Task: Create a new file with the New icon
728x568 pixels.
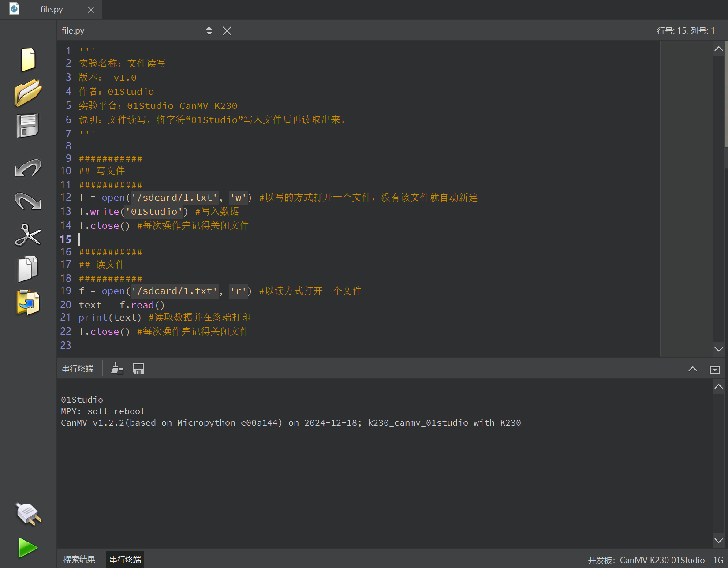Action: (x=28, y=59)
